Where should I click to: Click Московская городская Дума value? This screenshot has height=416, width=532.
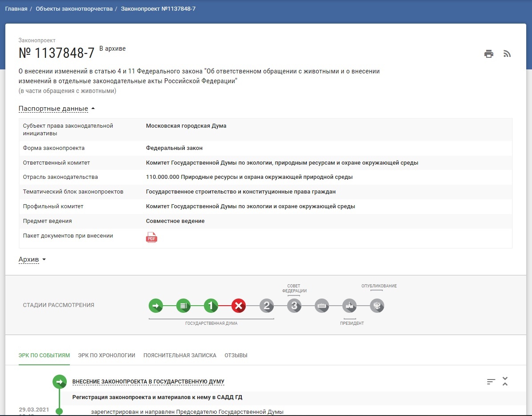click(186, 126)
